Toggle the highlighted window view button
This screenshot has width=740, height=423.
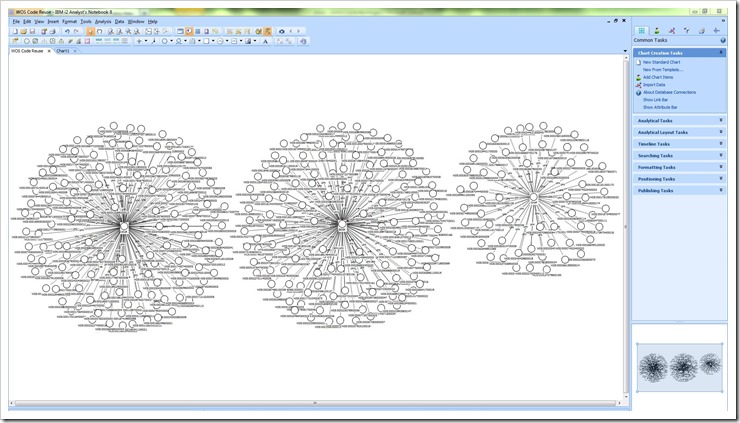point(189,32)
